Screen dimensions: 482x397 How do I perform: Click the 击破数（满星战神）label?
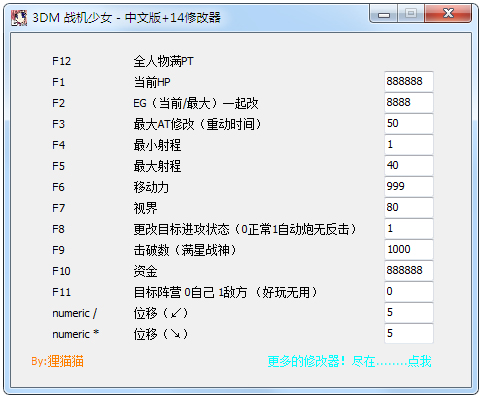coord(185,250)
